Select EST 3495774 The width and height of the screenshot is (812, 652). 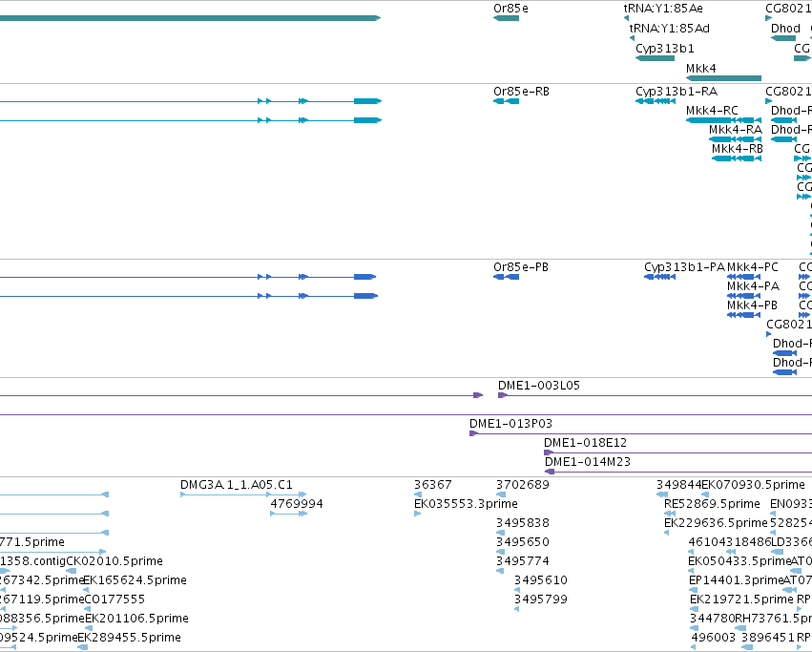click(x=500, y=571)
